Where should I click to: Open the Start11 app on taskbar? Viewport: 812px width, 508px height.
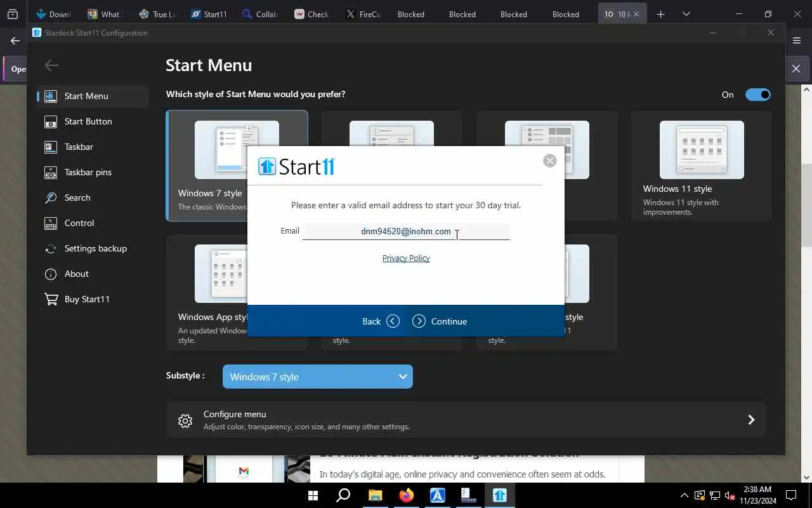(500, 495)
